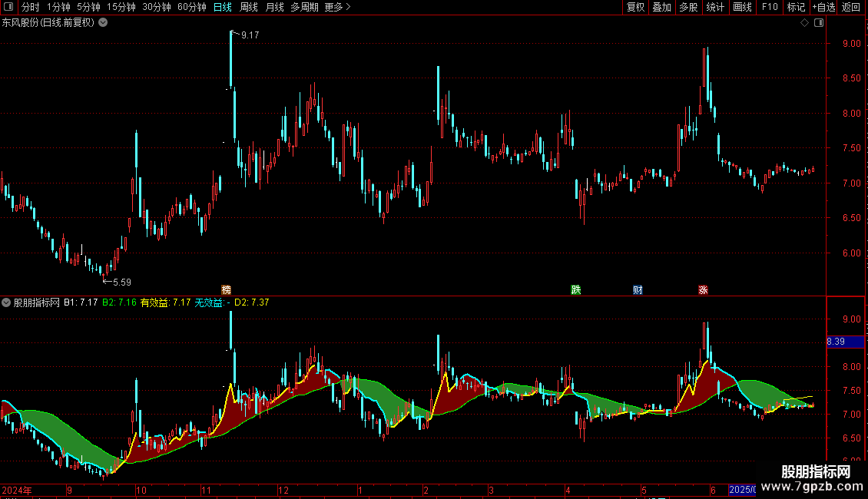Viewport: 868px width, 499px height.
Task: Click the cyan 无效益: - value
Action: coord(212,302)
